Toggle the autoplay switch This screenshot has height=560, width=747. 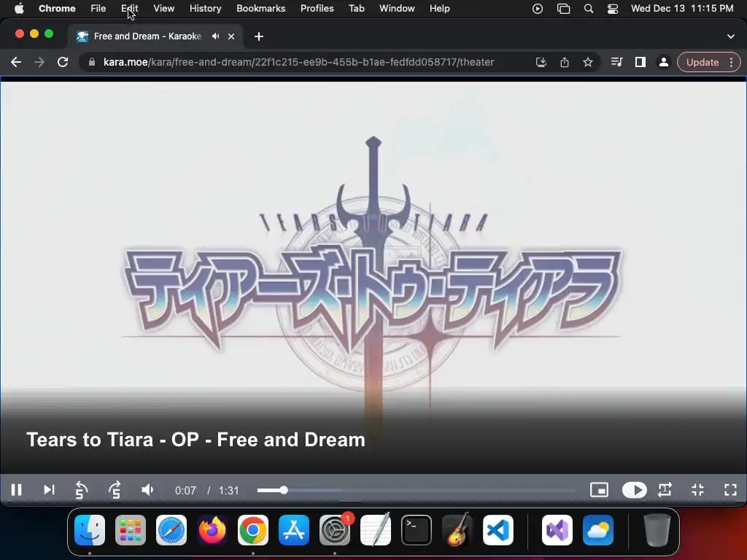[x=634, y=490]
